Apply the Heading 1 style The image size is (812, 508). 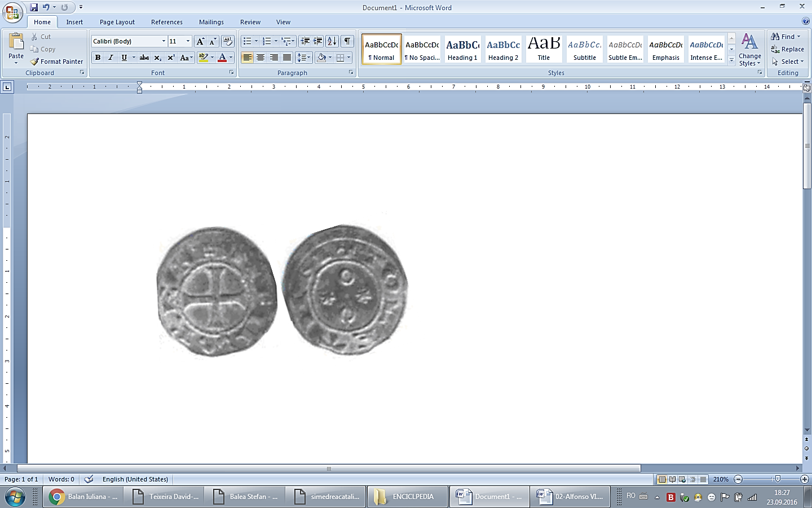(x=462, y=49)
